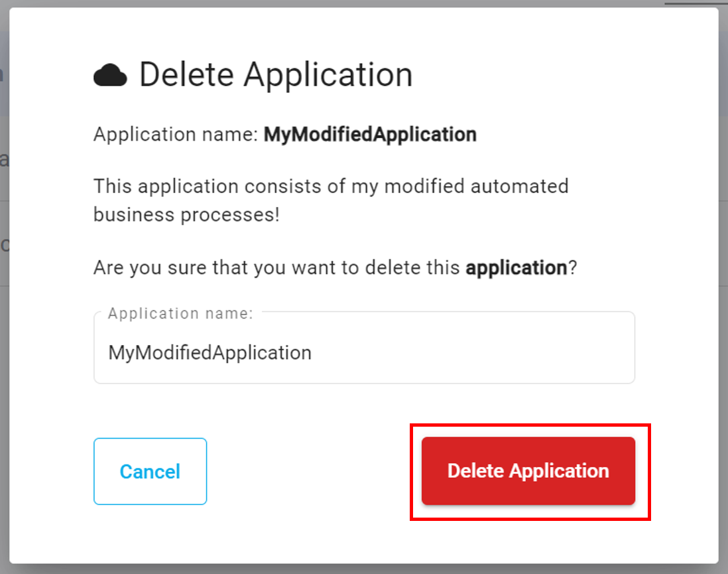Click the application description paragraph
728x574 pixels.
point(330,199)
